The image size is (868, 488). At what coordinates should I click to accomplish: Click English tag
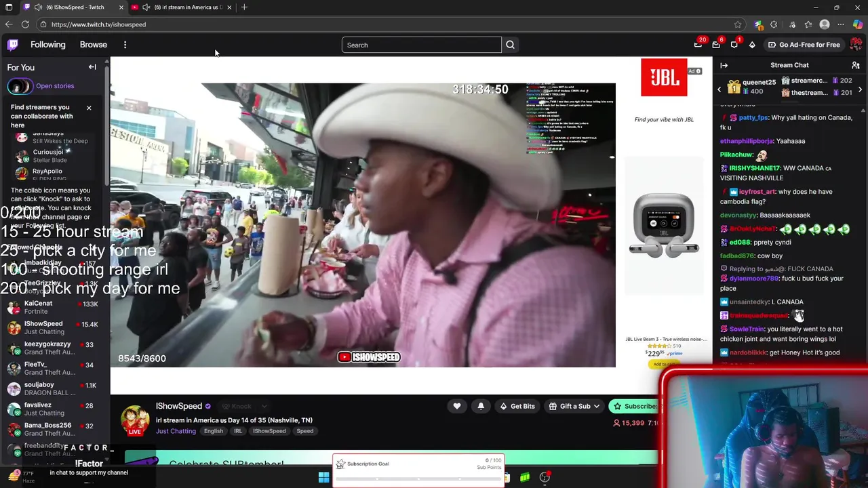click(x=214, y=431)
